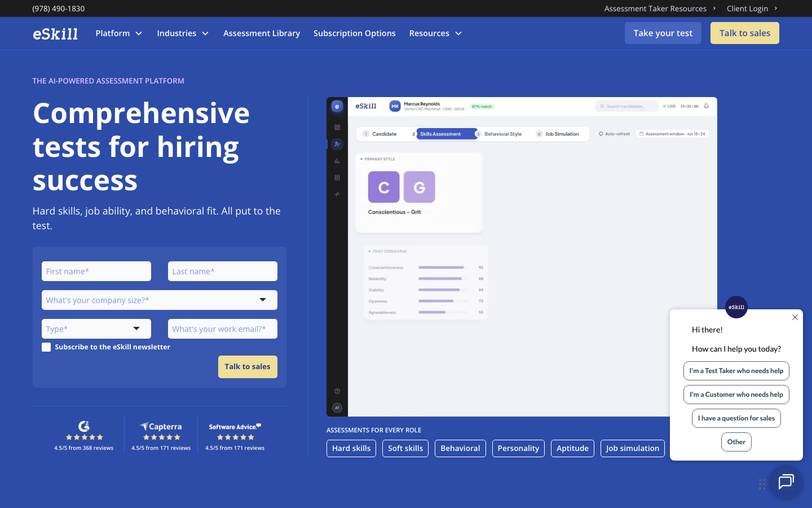Viewport: 812px width, 508px height.
Task: Select the Personality tag
Action: 518,448
